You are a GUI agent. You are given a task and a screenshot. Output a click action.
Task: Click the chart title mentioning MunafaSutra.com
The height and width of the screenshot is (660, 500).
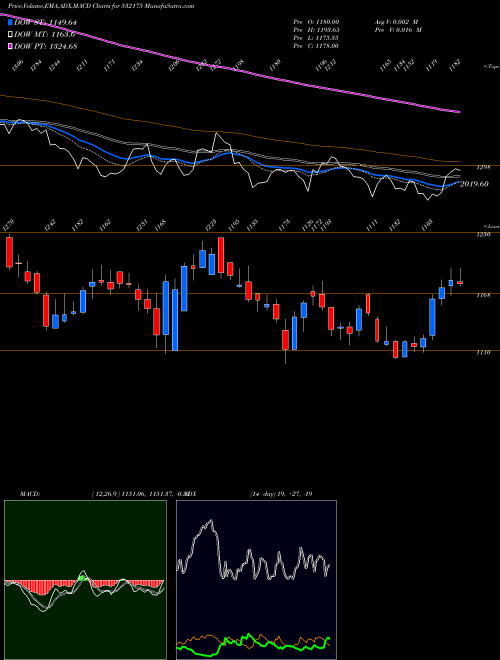tap(101, 6)
